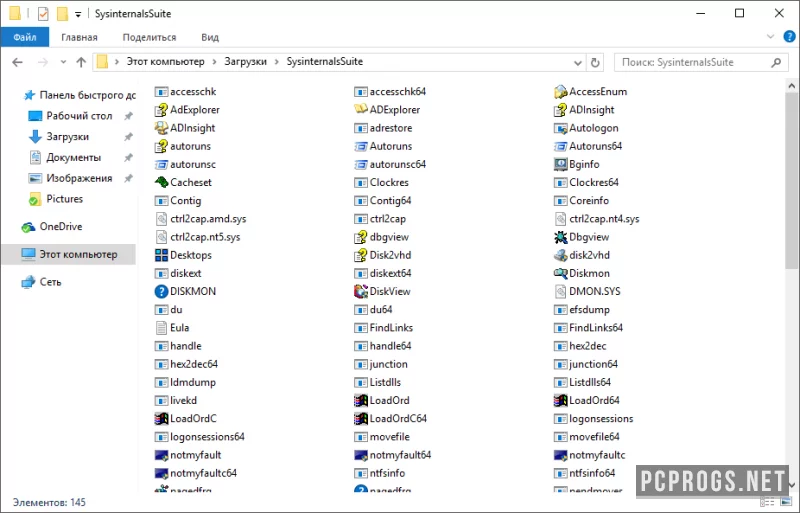Click the LoadOrd application icon
The height and width of the screenshot is (513, 800).
tap(361, 400)
